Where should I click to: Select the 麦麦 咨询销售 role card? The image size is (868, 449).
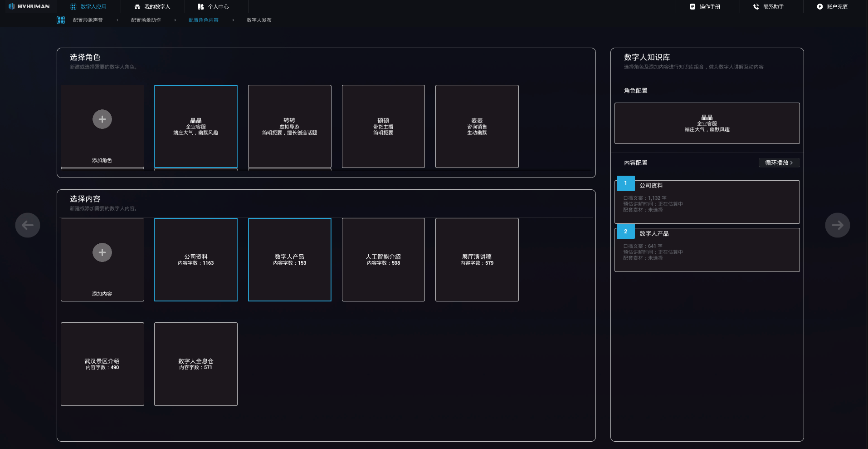click(x=477, y=126)
